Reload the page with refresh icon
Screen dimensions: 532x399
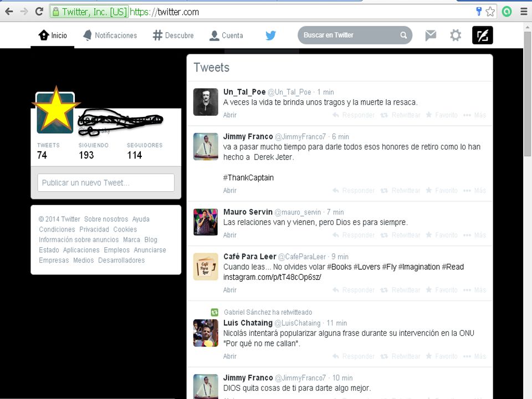(39, 12)
